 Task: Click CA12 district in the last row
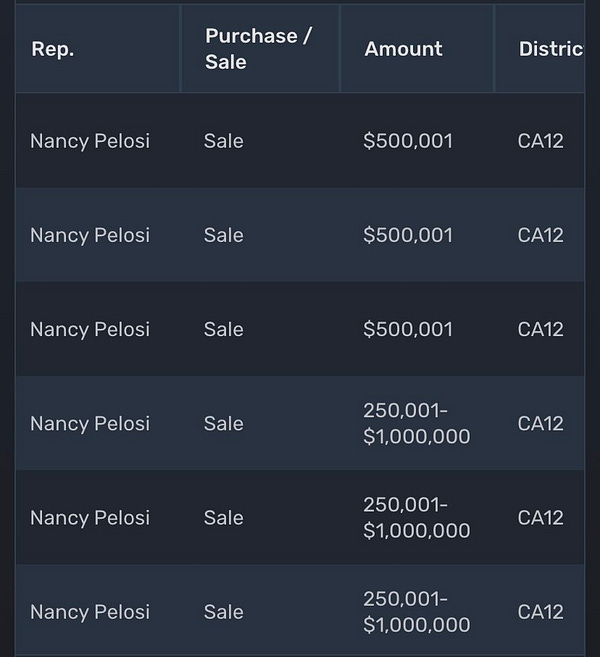(x=541, y=612)
